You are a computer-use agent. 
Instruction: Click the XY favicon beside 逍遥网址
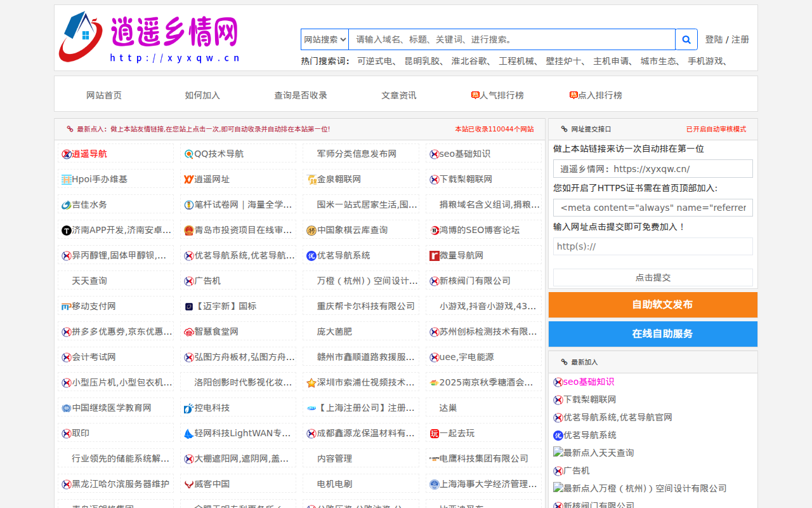[189, 178]
